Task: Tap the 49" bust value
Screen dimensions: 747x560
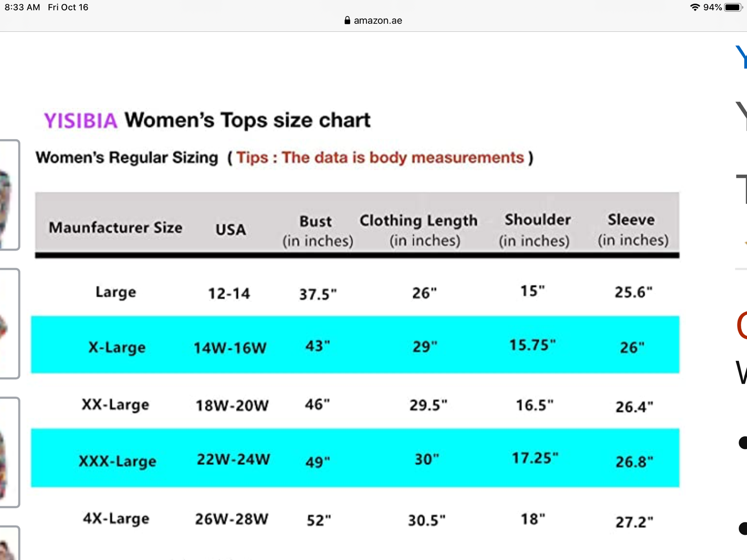Action: click(x=318, y=462)
